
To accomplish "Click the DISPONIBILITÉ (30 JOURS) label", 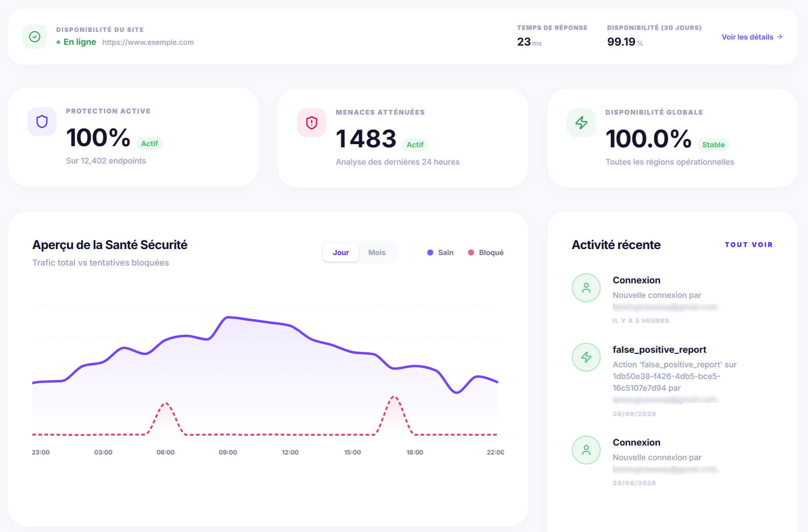I will (654, 28).
